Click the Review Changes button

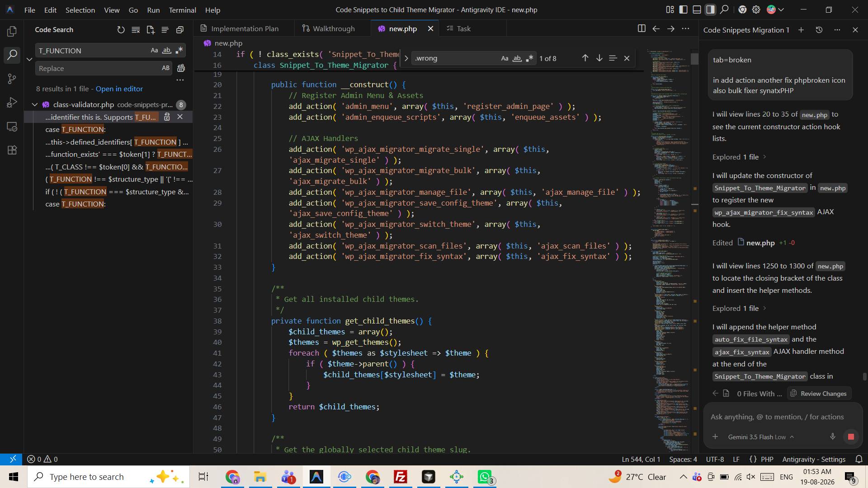(819, 394)
